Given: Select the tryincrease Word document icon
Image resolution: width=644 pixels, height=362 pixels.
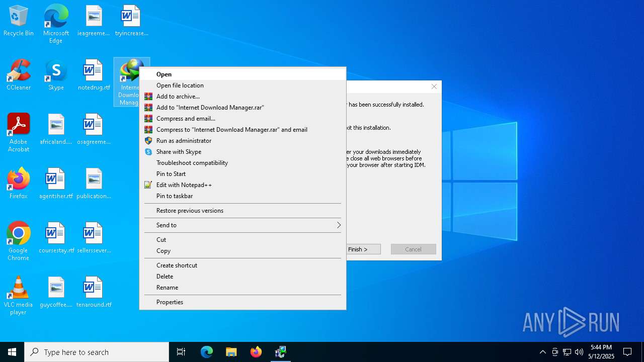Looking at the screenshot, I should tap(131, 21).
